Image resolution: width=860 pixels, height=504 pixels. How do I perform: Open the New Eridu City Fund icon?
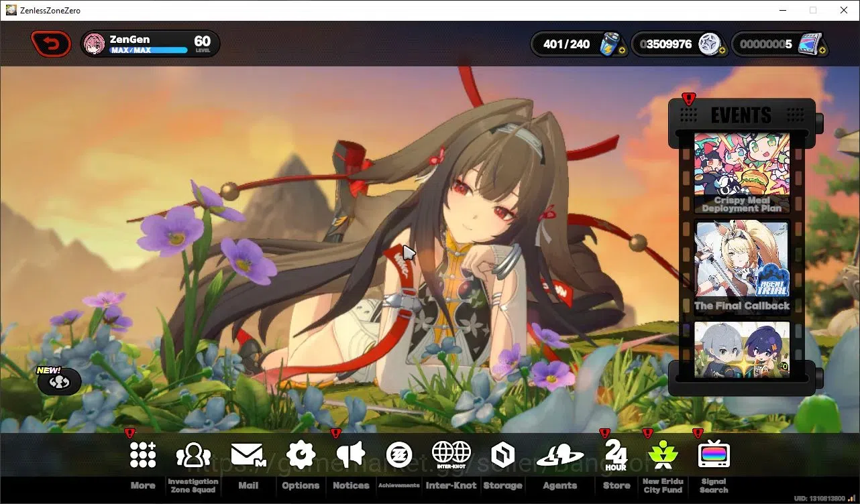click(663, 455)
